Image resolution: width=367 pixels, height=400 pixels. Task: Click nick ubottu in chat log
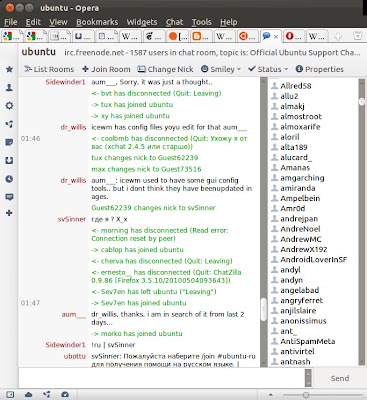(x=75, y=356)
